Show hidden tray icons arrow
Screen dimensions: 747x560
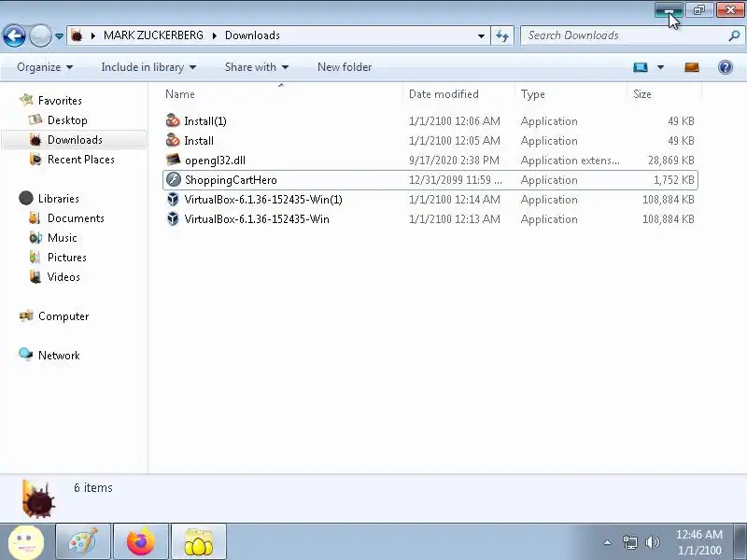(x=608, y=542)
